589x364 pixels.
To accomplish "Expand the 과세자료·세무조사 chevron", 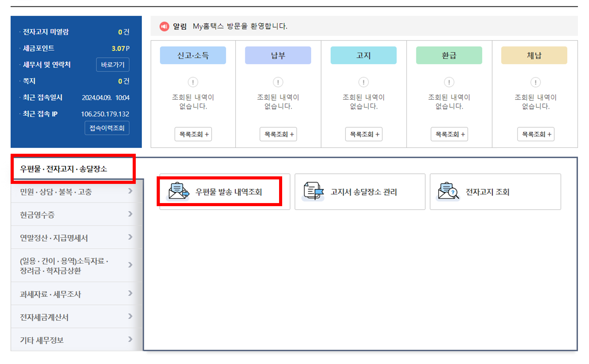I will coord(130,293).
